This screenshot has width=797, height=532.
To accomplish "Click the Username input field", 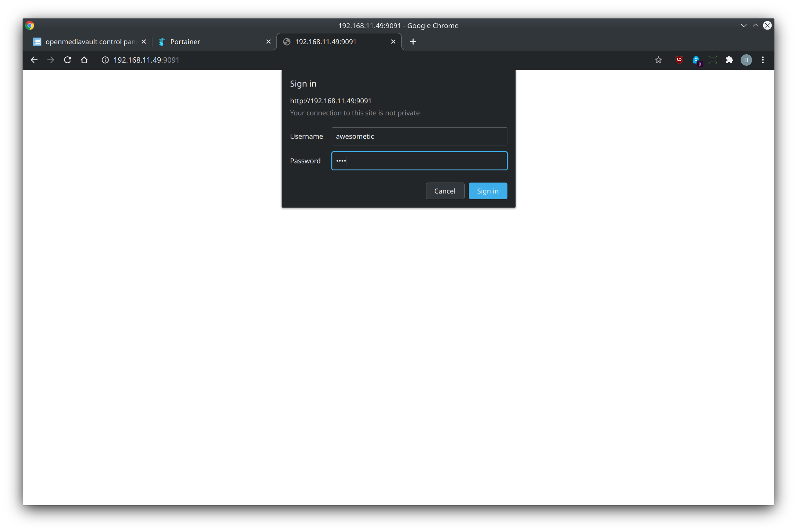I will [x=419, y=136].
